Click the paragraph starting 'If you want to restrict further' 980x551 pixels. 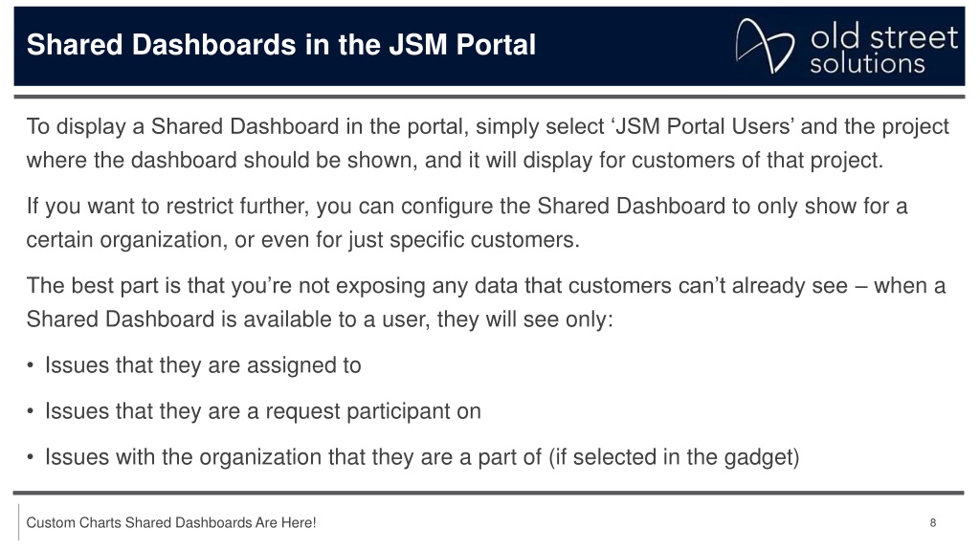(467, 222)
